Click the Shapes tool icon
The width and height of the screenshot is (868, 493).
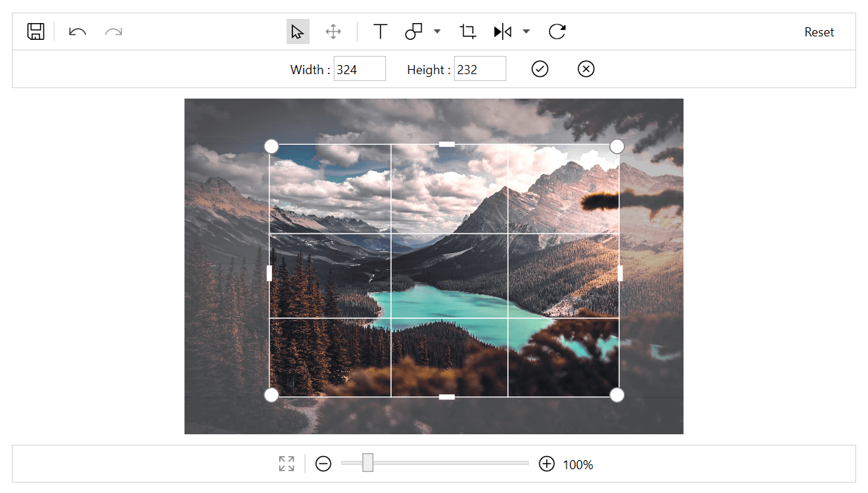(414, 31)
